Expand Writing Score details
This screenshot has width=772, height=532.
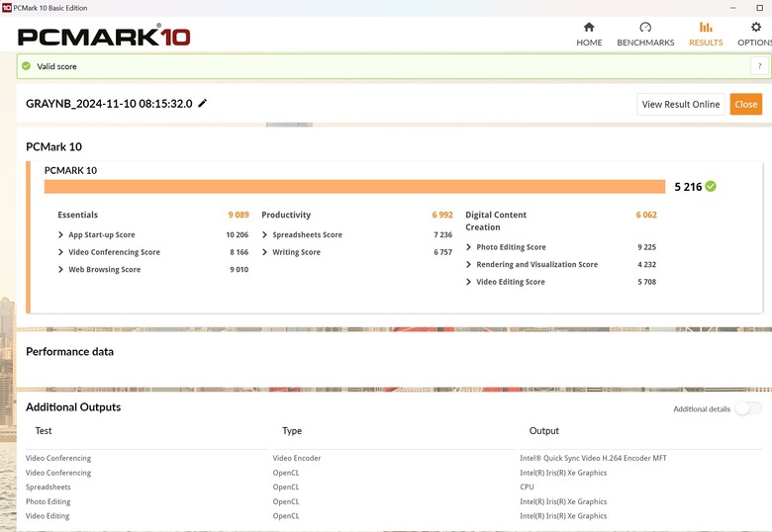coord(264,252)
